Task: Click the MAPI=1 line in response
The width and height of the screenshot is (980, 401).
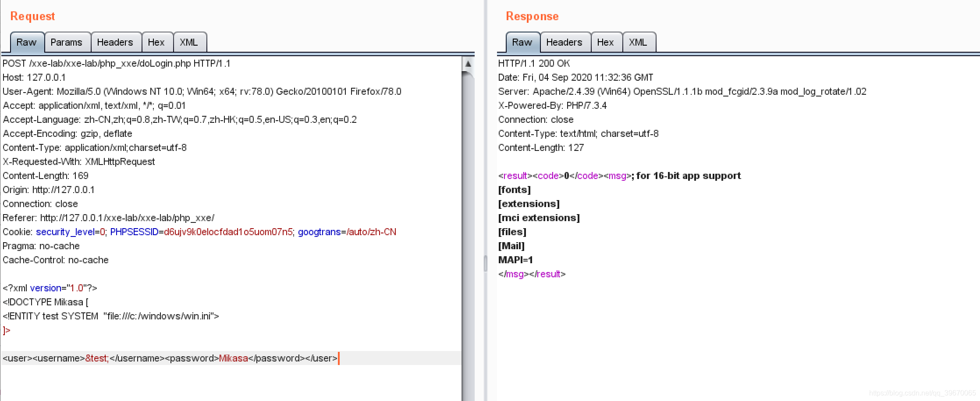Action: pyautogui.click(x=516, y=260)
